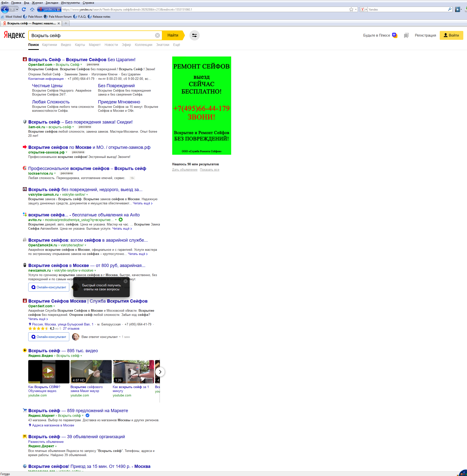Close the 'Вскрыть сейф — Яндекс' tab
467x476 pixels.
tap(59, 23)
